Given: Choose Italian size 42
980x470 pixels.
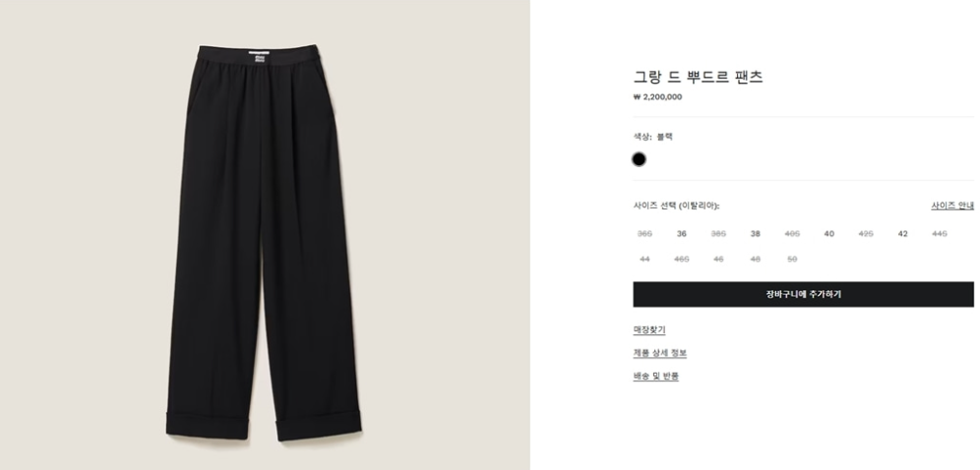Looking at the screenshot, I should (x=902, y=234).
